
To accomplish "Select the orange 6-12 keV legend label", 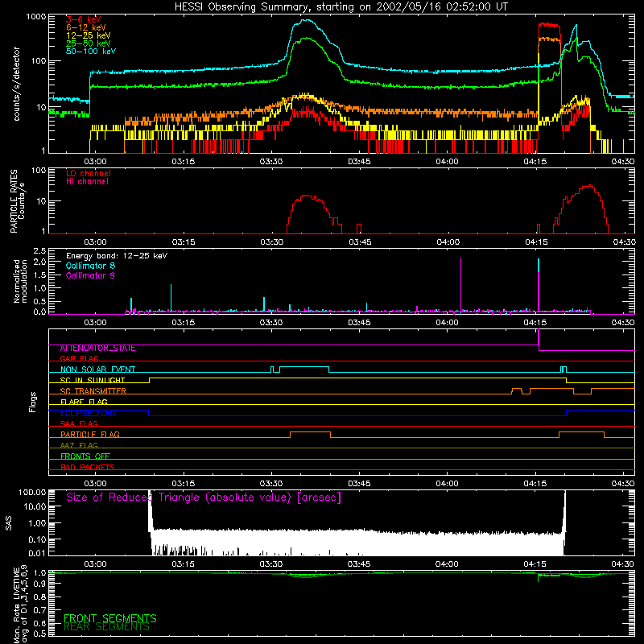I will coord(86,27).
